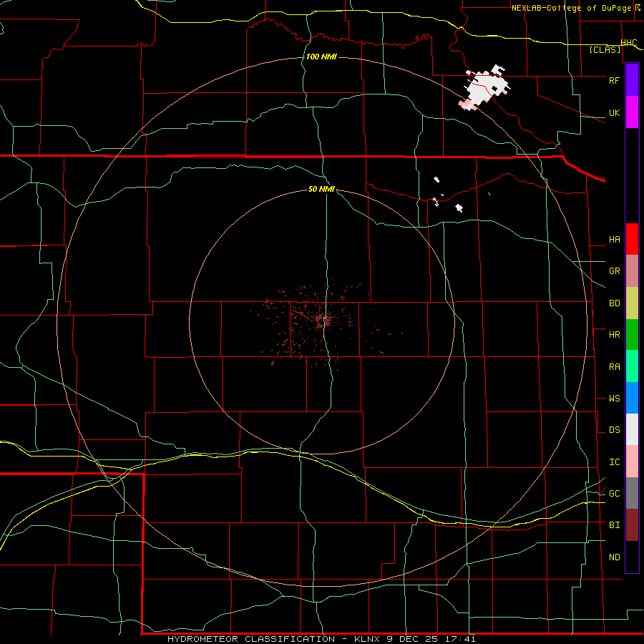644x644 pixels.
Task: Click the HA legend label
Action: coord(615,240)
